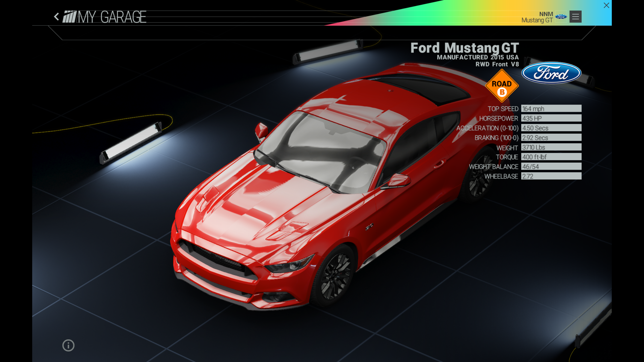
Task: Close the window with the X icon
Action: pos(606,5)
